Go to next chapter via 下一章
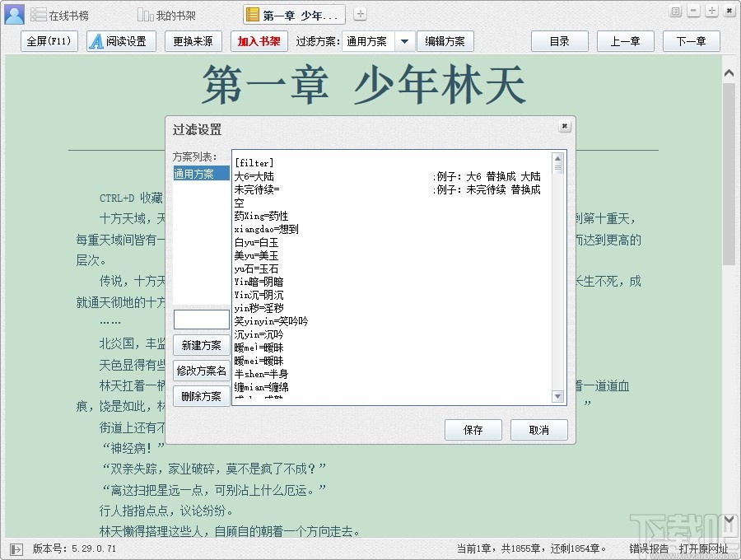Viewport: 741px width, 560px height. point(692,40)
